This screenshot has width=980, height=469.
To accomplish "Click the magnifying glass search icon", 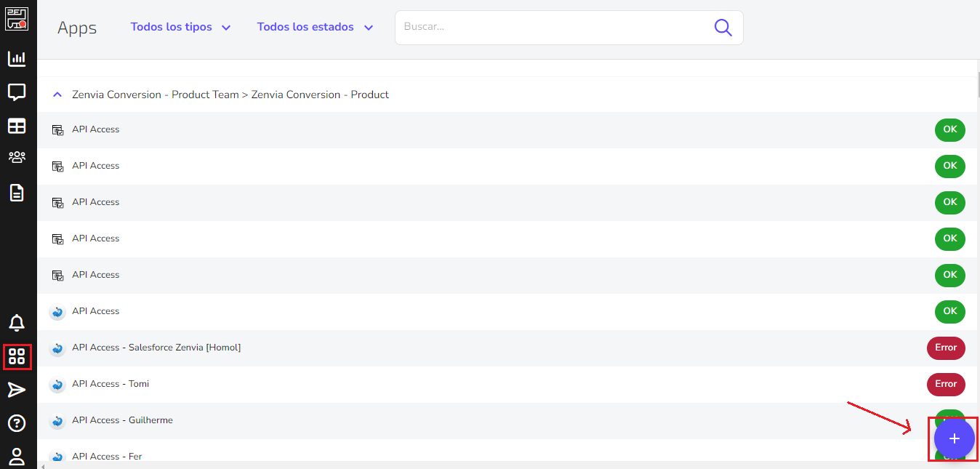I will [x=723, y=28].
